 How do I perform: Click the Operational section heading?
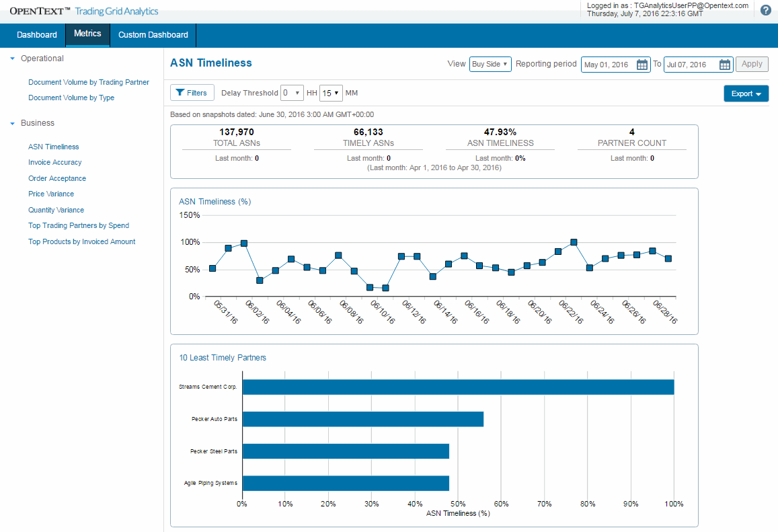[x=42, y=59]
